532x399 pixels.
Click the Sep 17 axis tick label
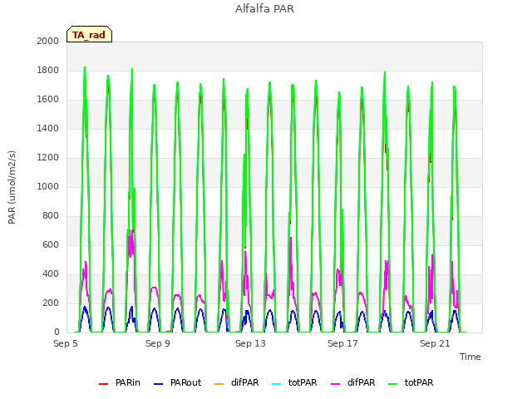pyautogui.click(x=342, y=343)
